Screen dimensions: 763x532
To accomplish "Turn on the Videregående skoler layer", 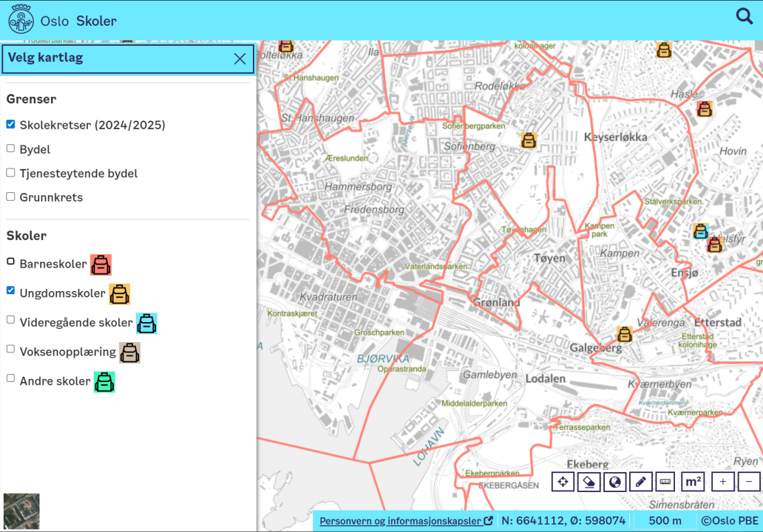I will [10, 320].
